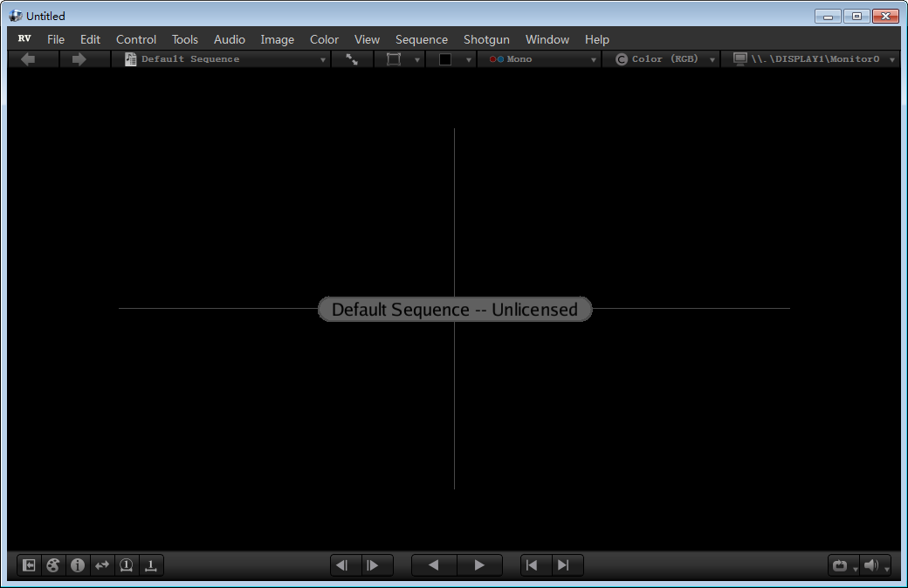Open the loop mode dropdown arrow
Viewport: 908px width, 588px height.
856,570
